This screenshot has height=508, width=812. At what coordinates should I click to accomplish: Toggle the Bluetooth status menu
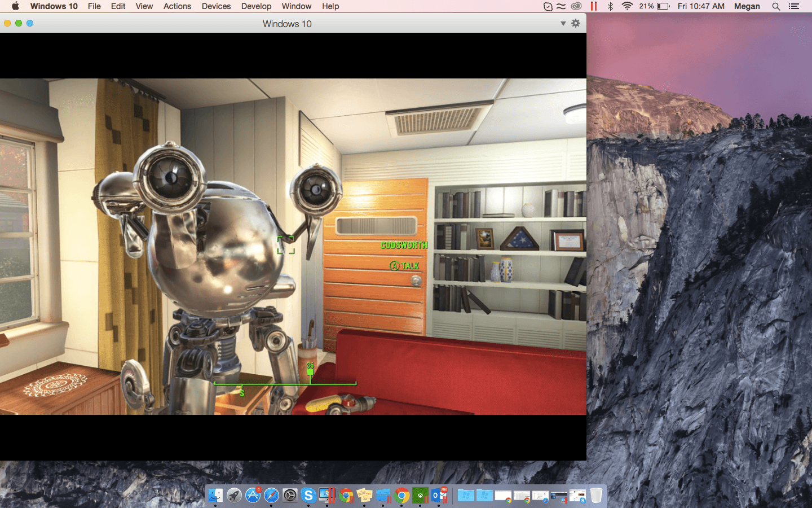610,6
